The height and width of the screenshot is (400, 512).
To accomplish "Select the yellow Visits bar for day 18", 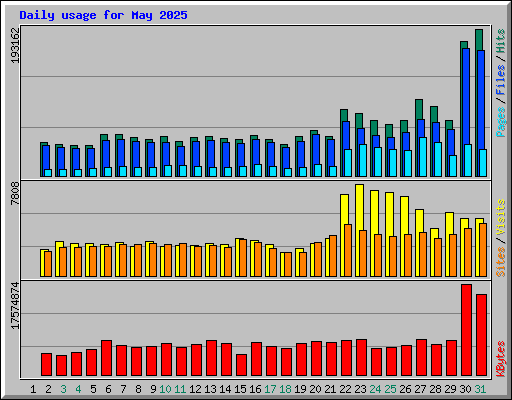I will tap(283, 264).
